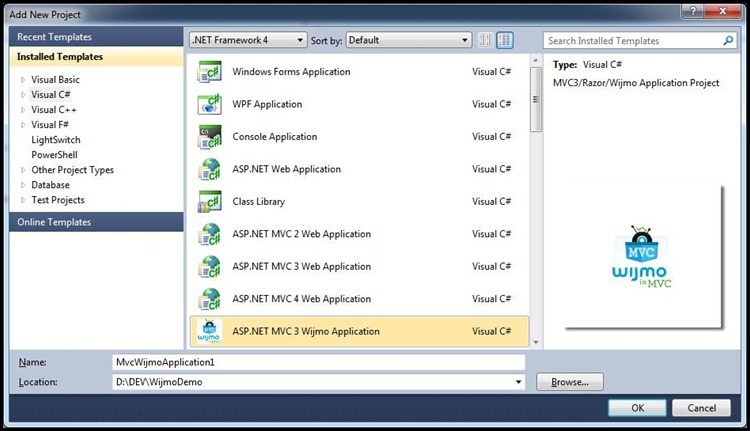Image resolution: width=750 pixels, height=431 pixels.
Task: Open the Installed Templates section
Action: 96,57
